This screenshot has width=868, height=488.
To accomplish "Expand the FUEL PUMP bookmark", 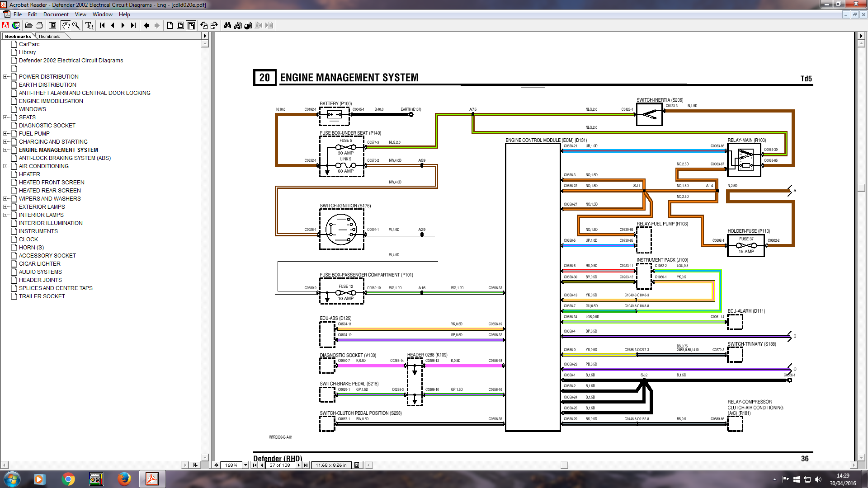I will (5, 134).
